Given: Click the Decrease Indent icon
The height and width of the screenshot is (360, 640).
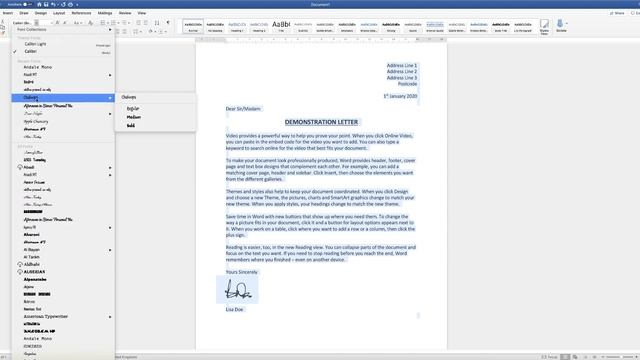Looking at the screenshot, I should point(139,23).
